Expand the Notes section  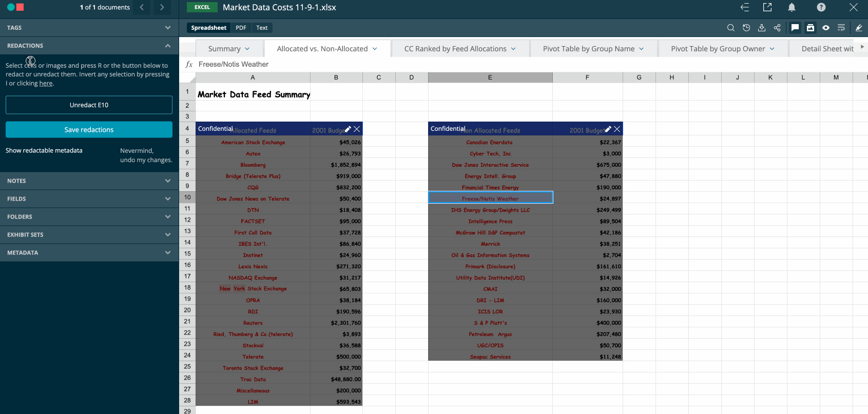coord(89,181)
